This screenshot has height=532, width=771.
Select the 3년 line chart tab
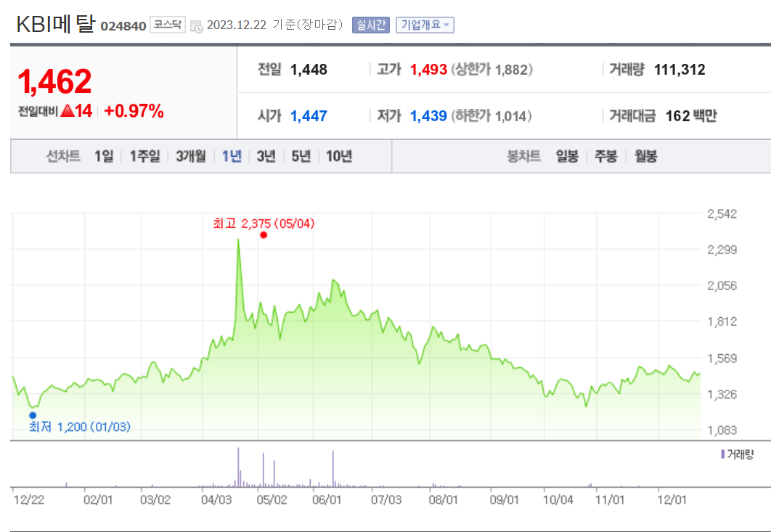coord(266,156)
